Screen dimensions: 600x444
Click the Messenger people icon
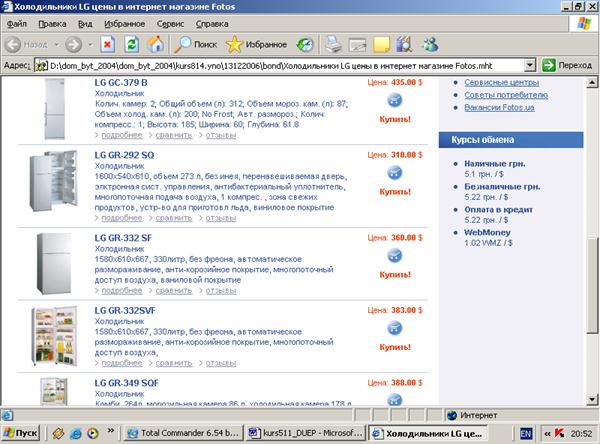[x=430, y=44]
